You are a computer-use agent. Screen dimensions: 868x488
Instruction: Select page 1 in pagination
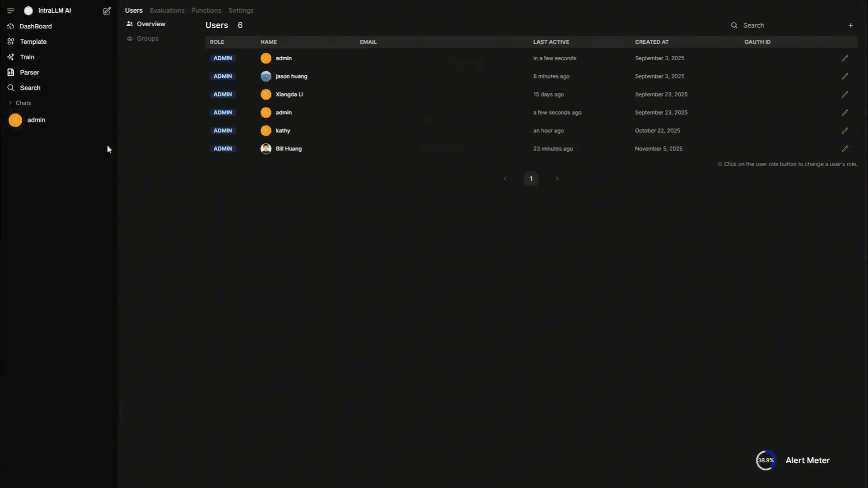pos(531,178)
